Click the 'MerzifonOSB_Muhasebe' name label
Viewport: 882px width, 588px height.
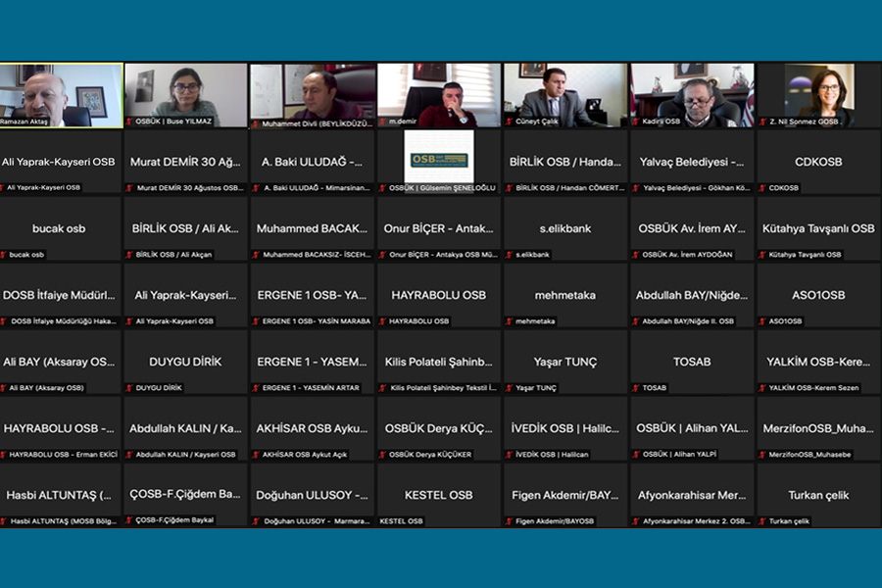[810, 455]
